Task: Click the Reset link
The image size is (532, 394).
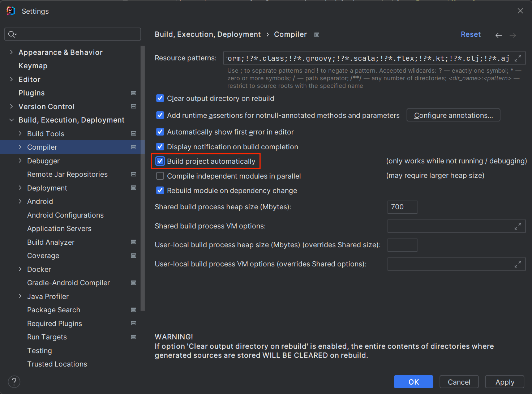Action: 471,34
